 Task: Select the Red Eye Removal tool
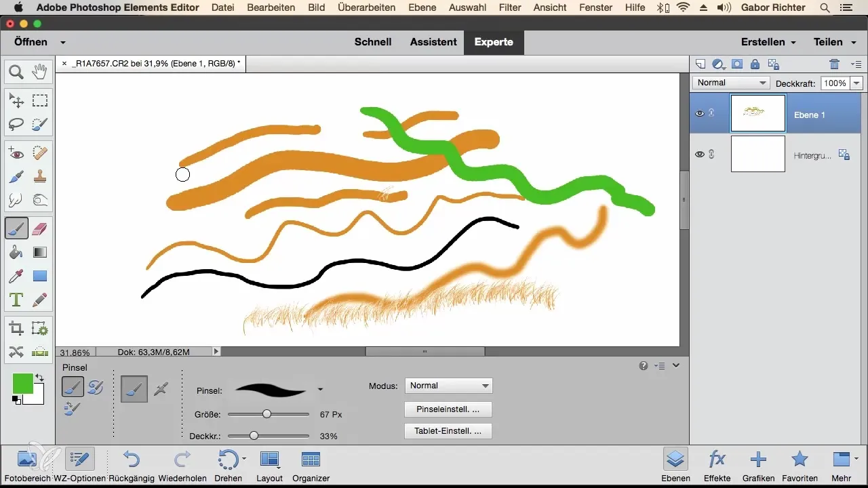click(16, 154)
